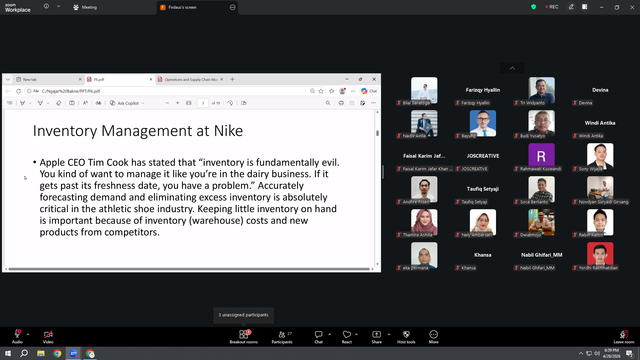This screenshot has height=360, width=640.
Task: Expand the Chat options arrow
Action: click(329, 334)
